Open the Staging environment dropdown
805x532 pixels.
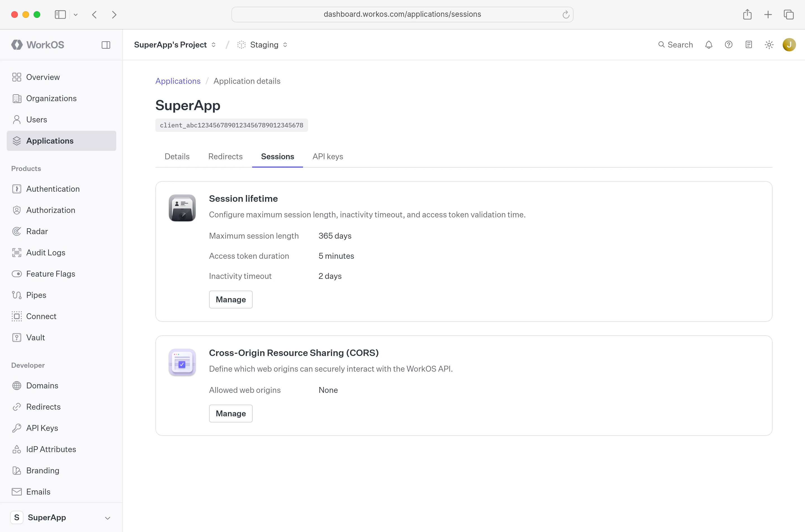coord(262,45)
